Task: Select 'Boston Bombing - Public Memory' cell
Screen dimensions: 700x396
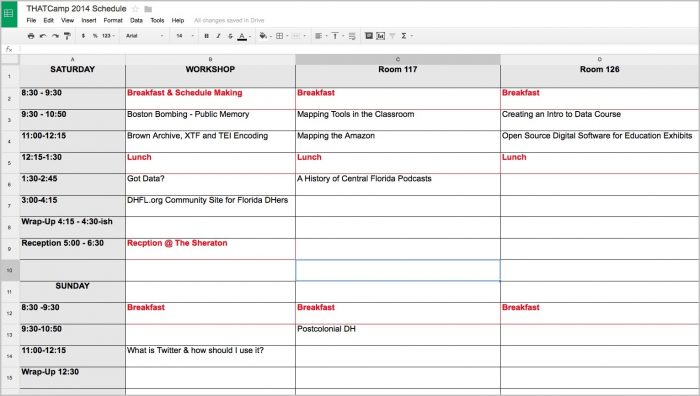Action: 210,120
